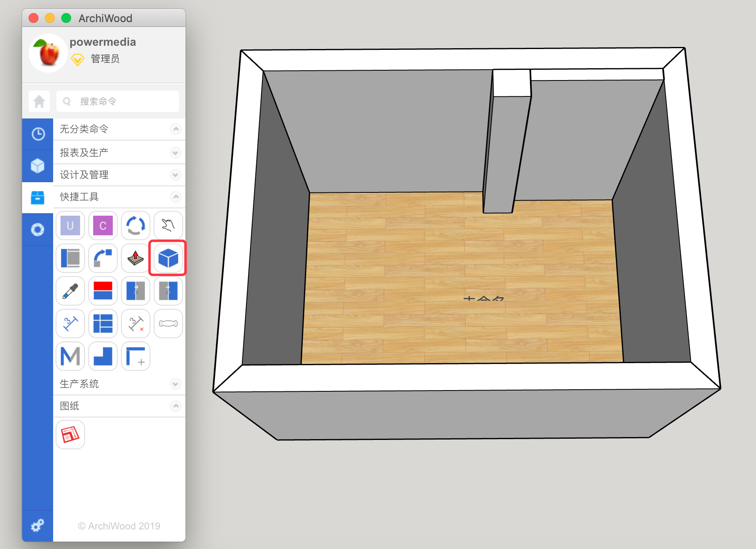Open the red drawing sheet icon under 图纸
Screen dimensions: 756x549
[x=70, y=435]
